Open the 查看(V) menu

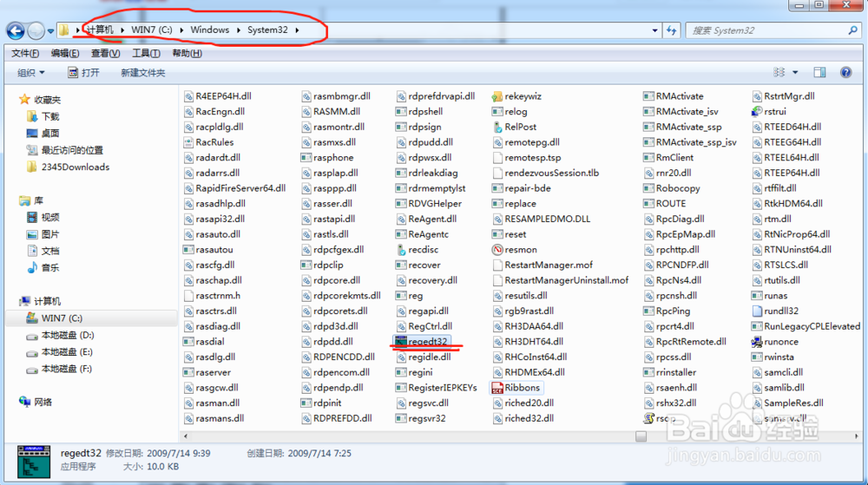105,53
